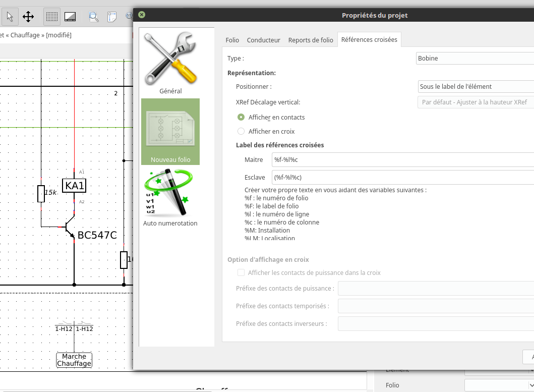Switch to the Conducteur tab
Viewport: 534px width, 392px height.
[263, 40]
